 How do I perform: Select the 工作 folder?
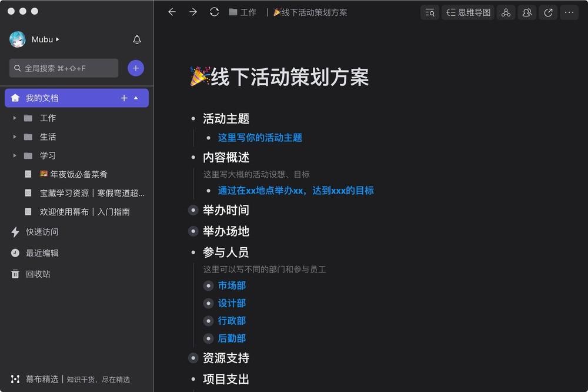[x=48, y=118]
